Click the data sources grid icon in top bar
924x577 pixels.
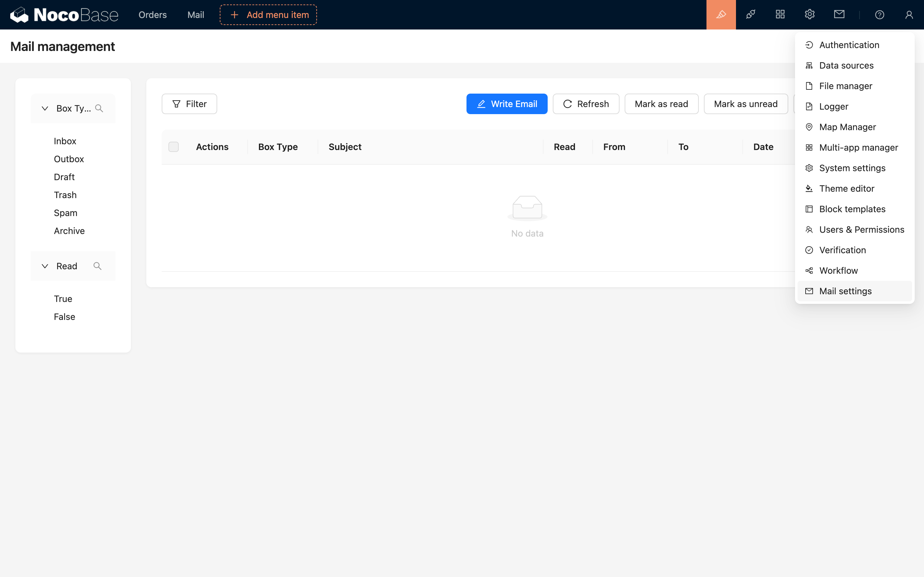click(780, 14)
